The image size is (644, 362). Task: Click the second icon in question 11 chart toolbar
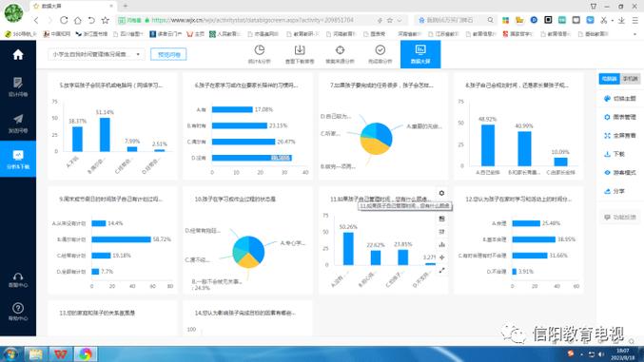click(442, 232)
